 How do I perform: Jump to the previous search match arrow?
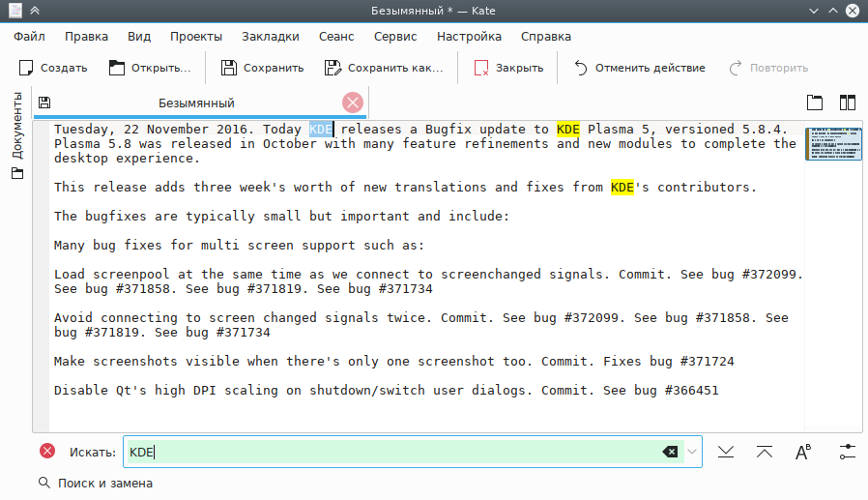[x=765, y=452]
